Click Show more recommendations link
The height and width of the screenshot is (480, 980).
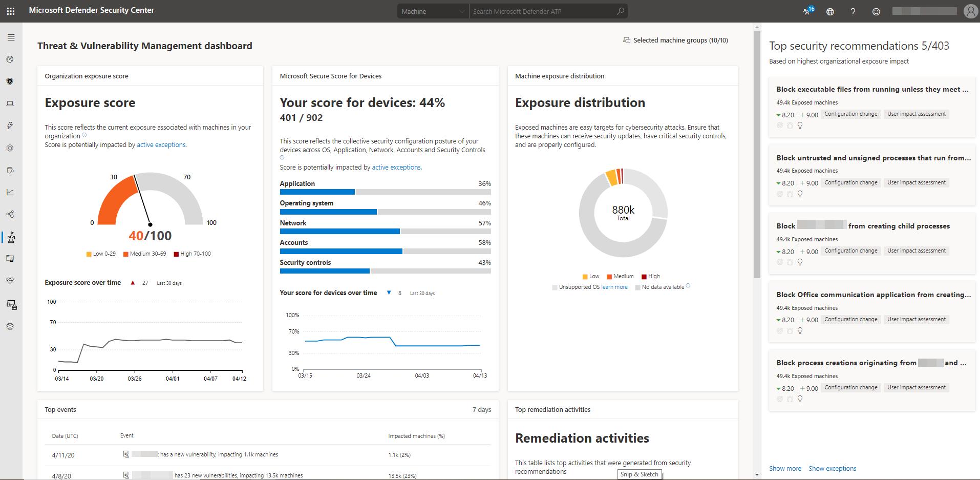pos(785,469)
